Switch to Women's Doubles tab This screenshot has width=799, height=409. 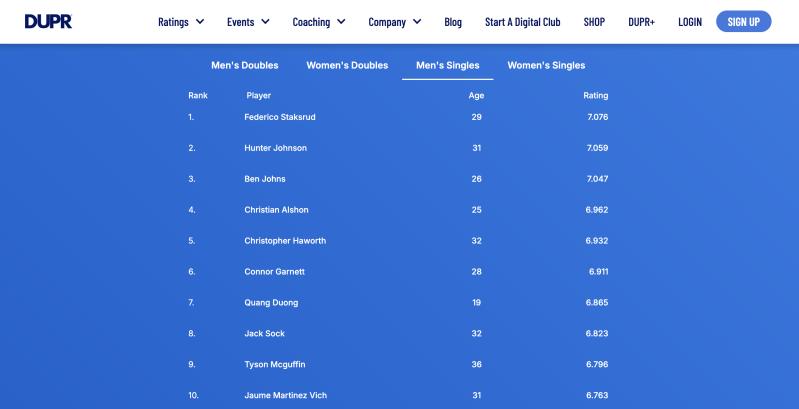[347, 65]
